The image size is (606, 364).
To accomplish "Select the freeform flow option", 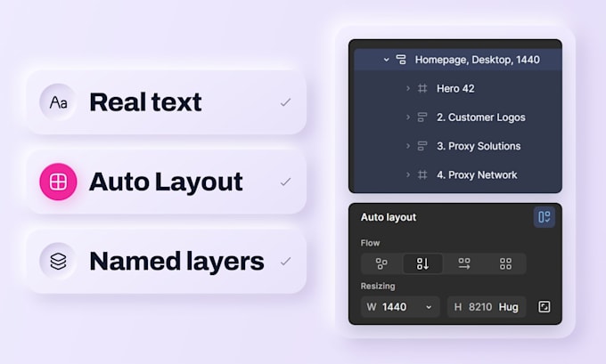I will (381, 263).
